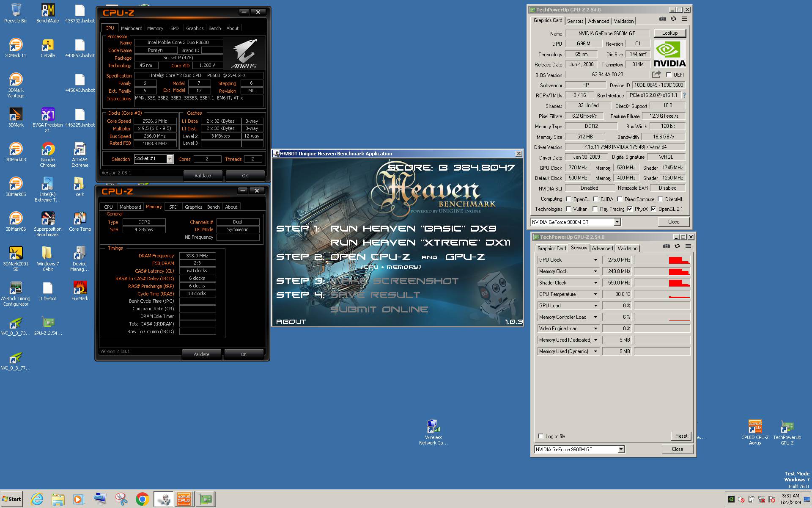Enable the Log to file checkbox
The image size is (812, 508).
coord(540,436)
